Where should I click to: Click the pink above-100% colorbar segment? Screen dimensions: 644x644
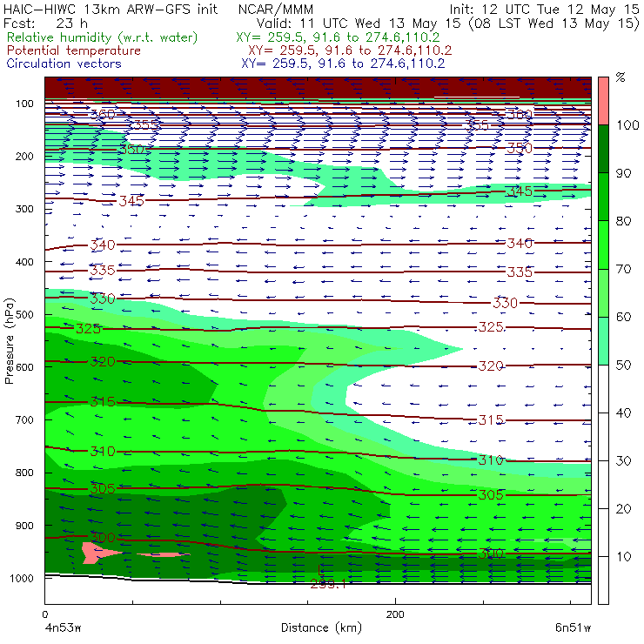pos(603,101)
